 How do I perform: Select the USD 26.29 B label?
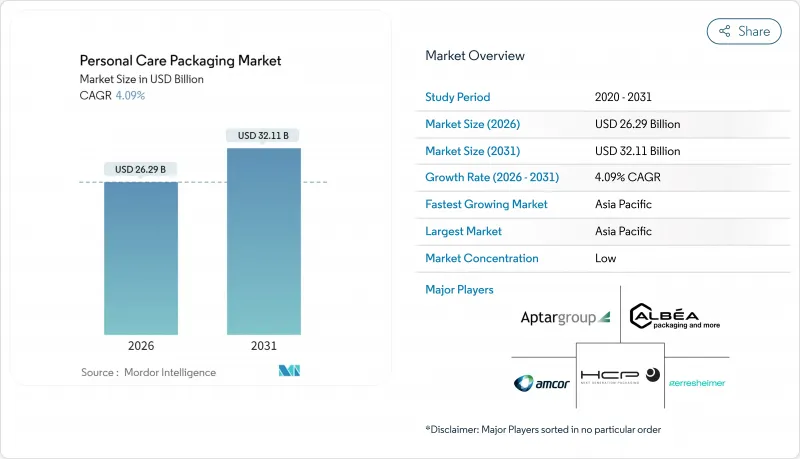[x=141, y=169]
